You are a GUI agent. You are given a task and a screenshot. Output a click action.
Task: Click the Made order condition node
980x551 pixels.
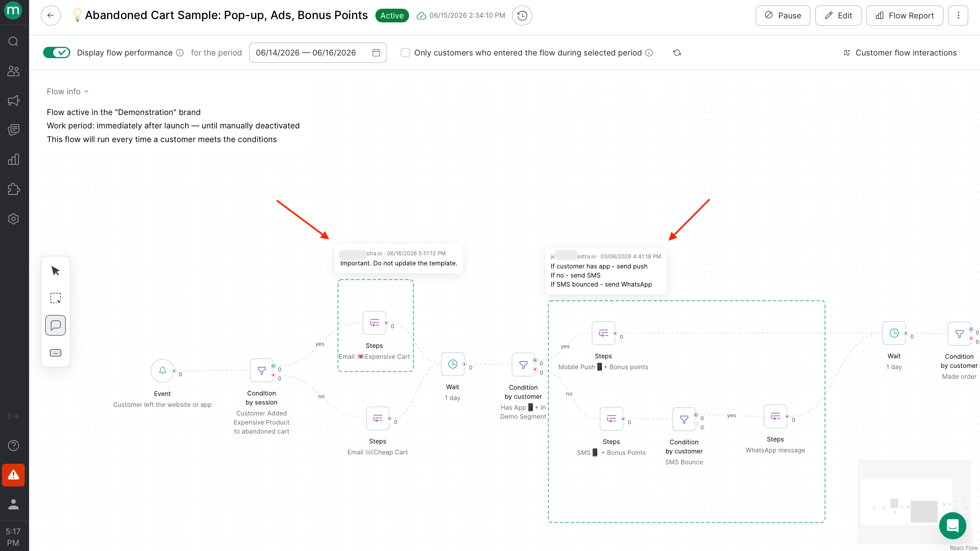pos(959,334)
